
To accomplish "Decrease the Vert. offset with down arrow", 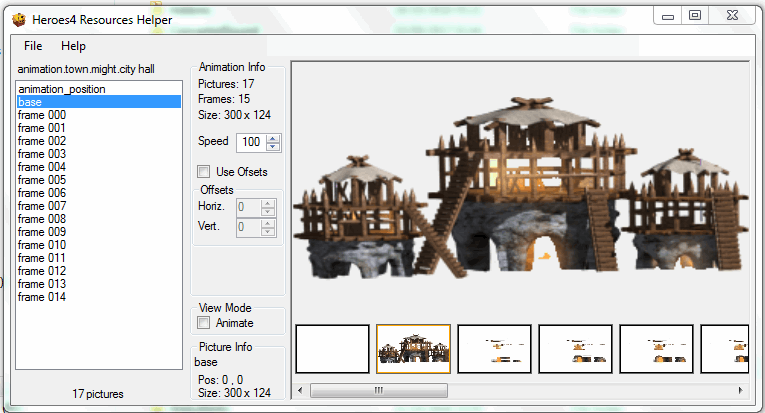I will coord(268,232).
